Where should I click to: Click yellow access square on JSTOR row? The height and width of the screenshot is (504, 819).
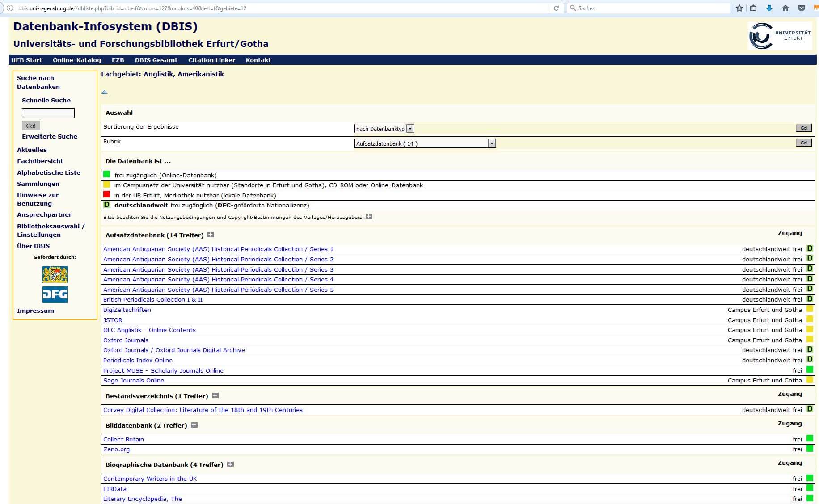pos(810,319)
